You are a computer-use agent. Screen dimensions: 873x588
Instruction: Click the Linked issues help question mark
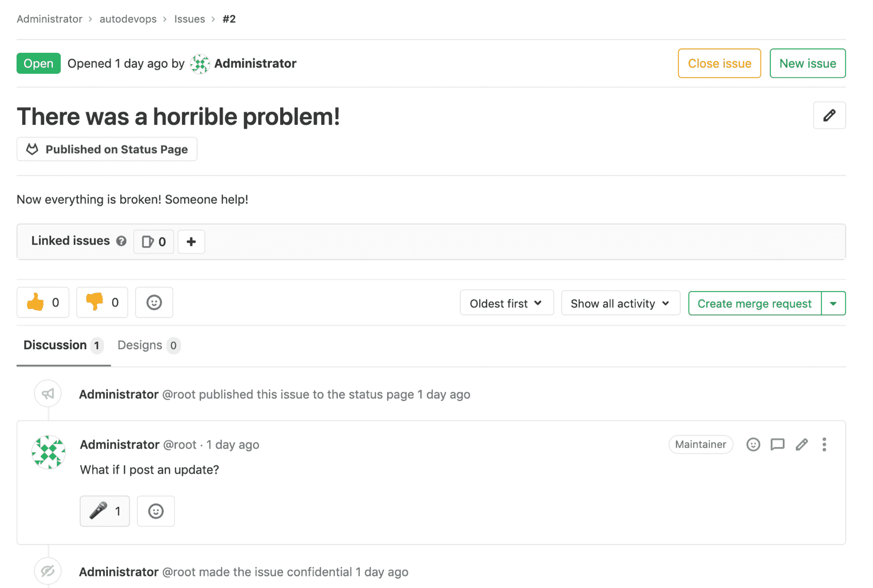(121, 241)
